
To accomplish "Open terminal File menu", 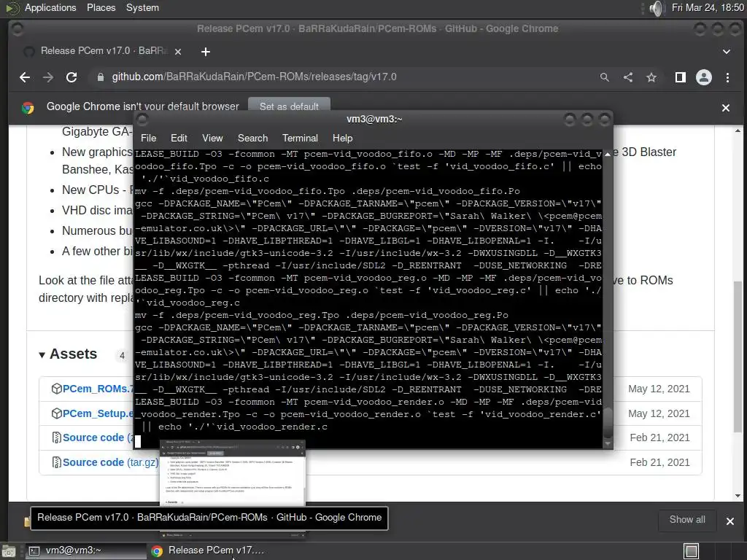I will click(x=148, y=138).
